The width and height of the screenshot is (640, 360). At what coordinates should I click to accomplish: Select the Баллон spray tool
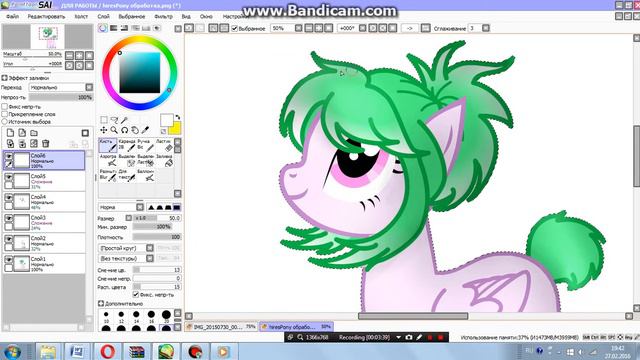[x=145, y=176]
